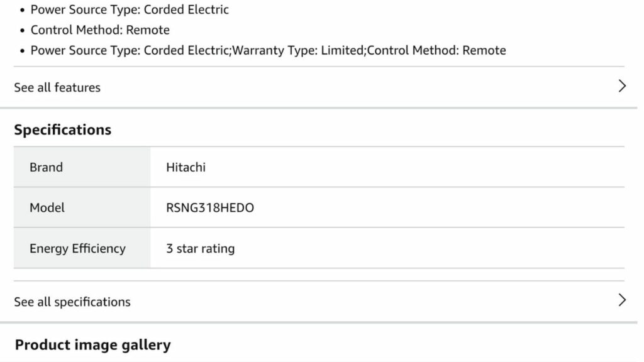The height and width of the screenshot is (362, 644).
Task: Click the chevron beside See all features
Action: click(622, 87)
